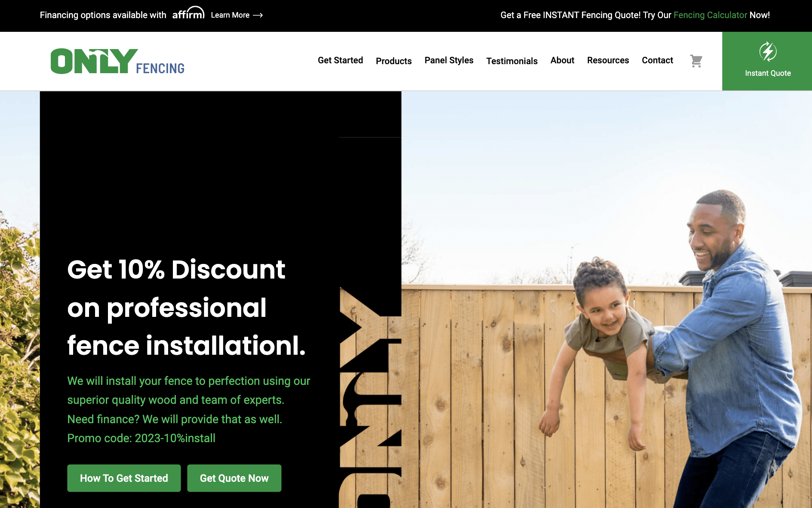Click the green Instant Quote button label
Viewport: 812px width, 508px height.
click(768, 73)
